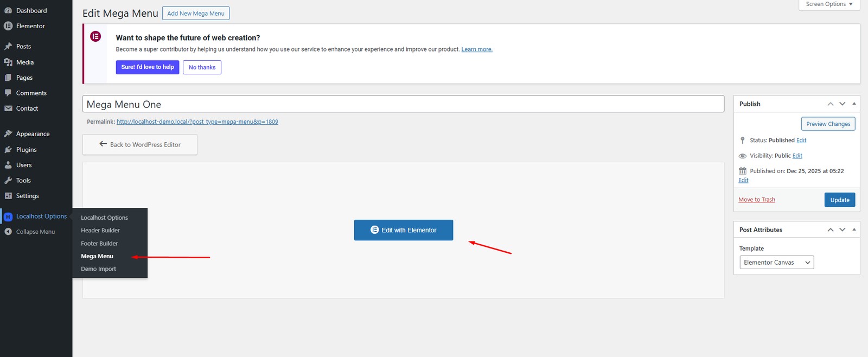Click the Update button
Viewport: 868px width, 357px height.
coord(839,200)
